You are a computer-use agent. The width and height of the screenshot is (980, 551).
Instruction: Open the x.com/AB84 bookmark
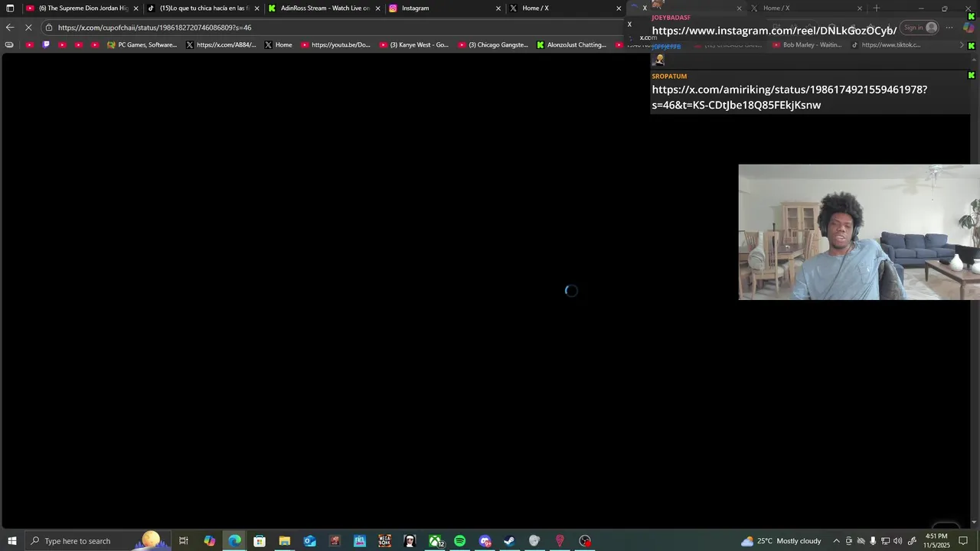point(220,45)
